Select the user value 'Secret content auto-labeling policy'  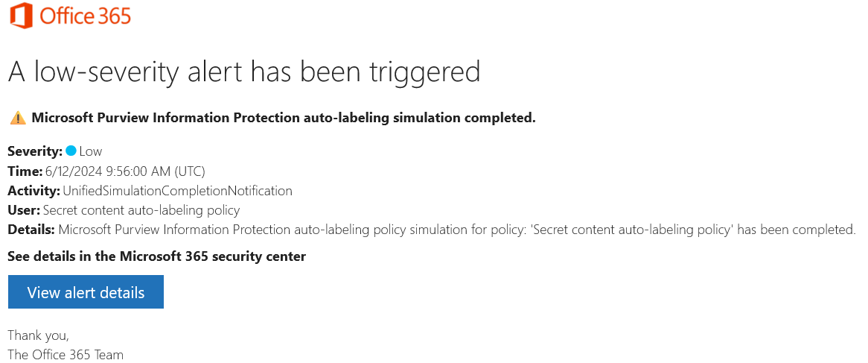(141, 210)
